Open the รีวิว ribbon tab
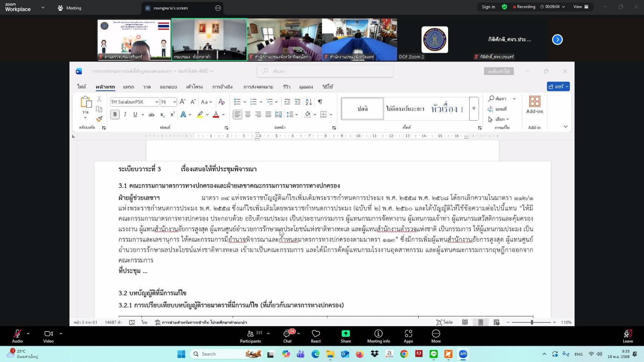Image resolution: width=644 pixels, height=362 pixels. tap(286, 87)
